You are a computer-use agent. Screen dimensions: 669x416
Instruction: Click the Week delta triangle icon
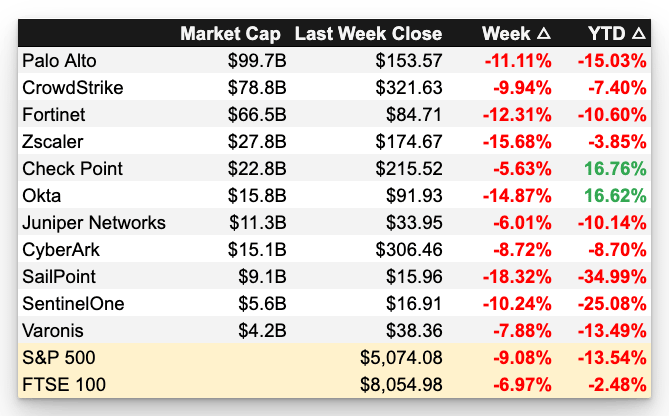[544, 33]
